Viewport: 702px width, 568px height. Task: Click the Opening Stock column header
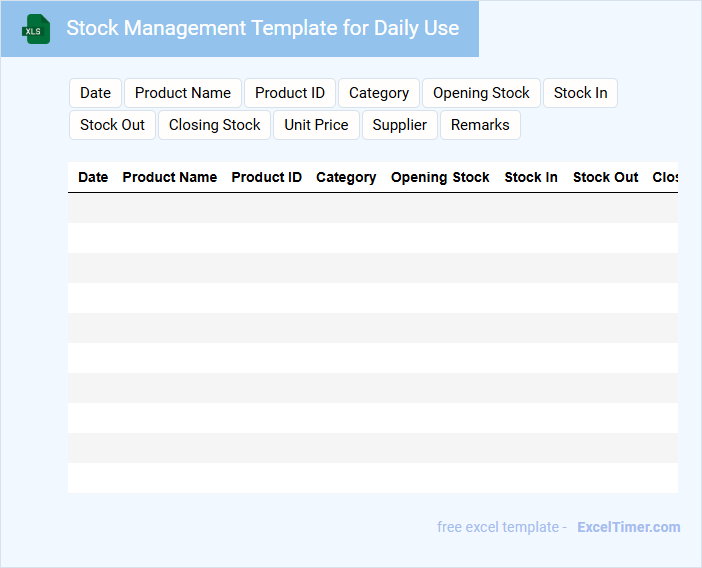440,177
